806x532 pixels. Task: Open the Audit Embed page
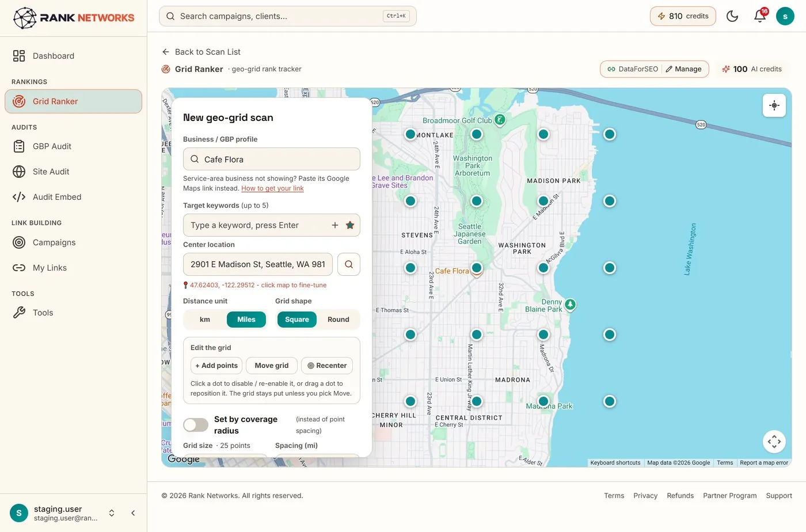coord(74,197)
